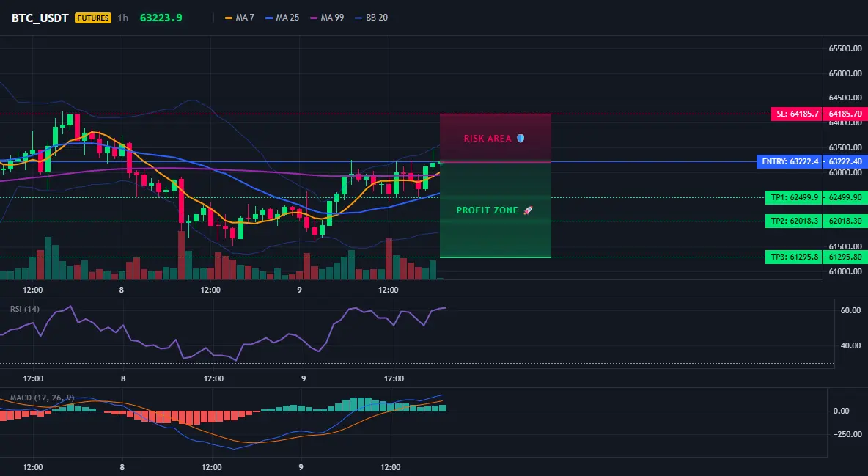This screenshot has height=476, width=868.
Task: Toggle the MA 25 legend entry
Action: (282, 18)
